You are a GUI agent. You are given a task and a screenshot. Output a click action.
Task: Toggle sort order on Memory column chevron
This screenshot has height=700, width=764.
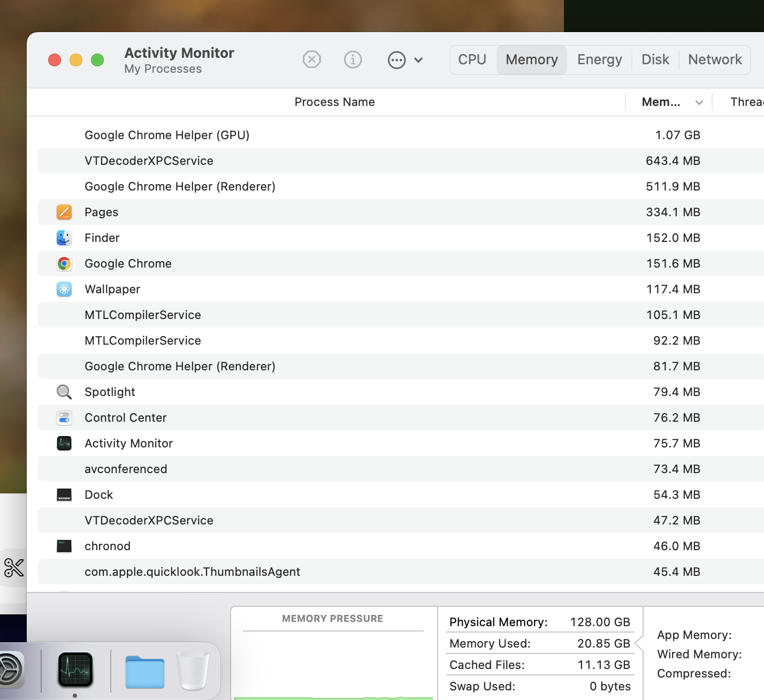point(699,102)
